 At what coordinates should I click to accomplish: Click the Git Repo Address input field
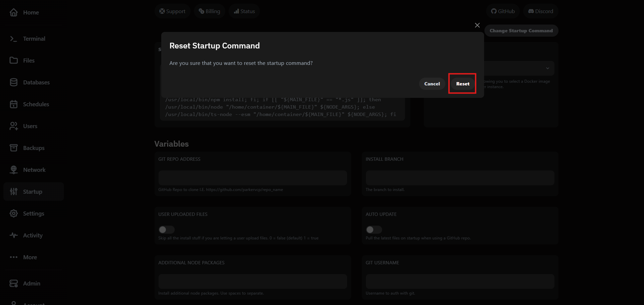(252, 178)
